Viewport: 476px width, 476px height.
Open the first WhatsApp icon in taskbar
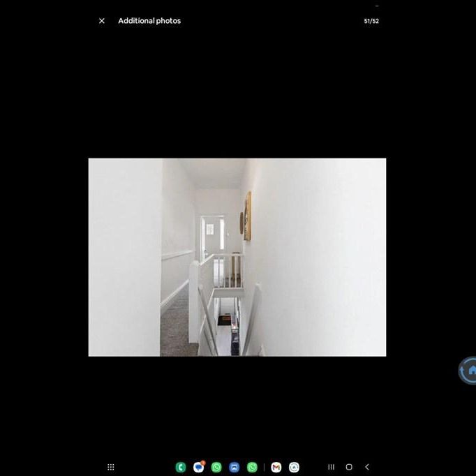[216, 467]
